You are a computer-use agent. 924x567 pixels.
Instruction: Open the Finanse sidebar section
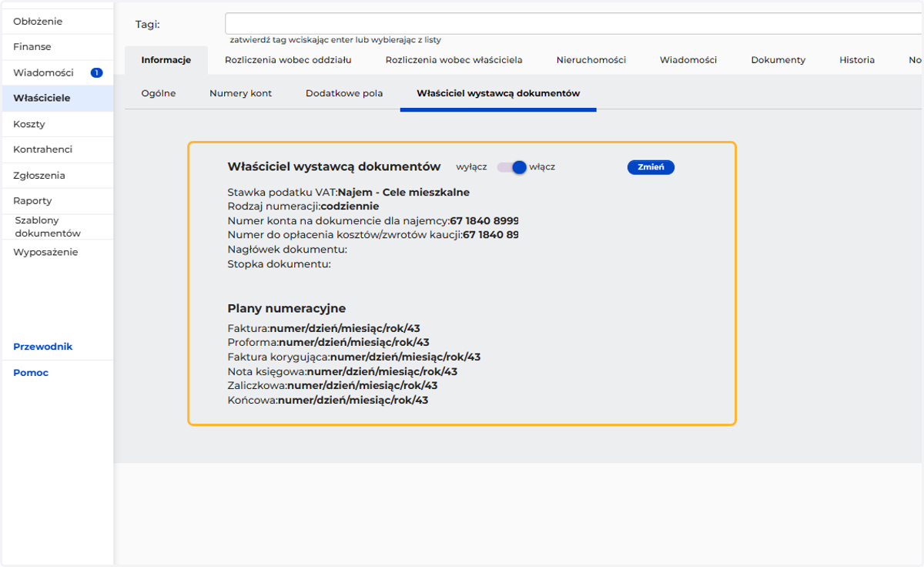tap(32, 47)
